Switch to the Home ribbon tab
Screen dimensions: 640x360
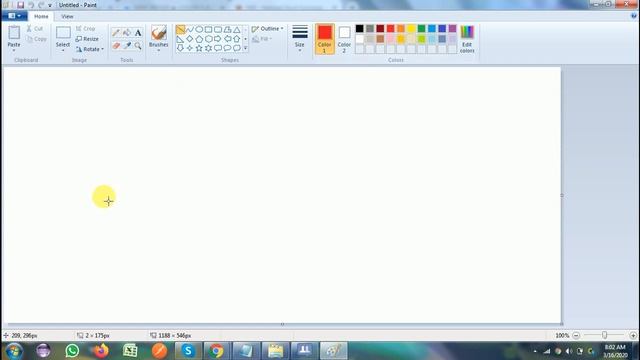[x=41, y=16]
